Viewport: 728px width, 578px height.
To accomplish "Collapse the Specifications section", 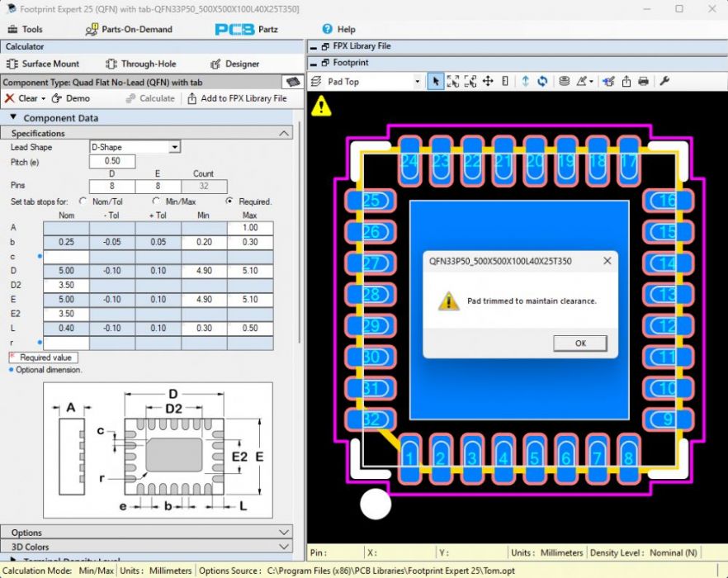I will click(284, 133).
